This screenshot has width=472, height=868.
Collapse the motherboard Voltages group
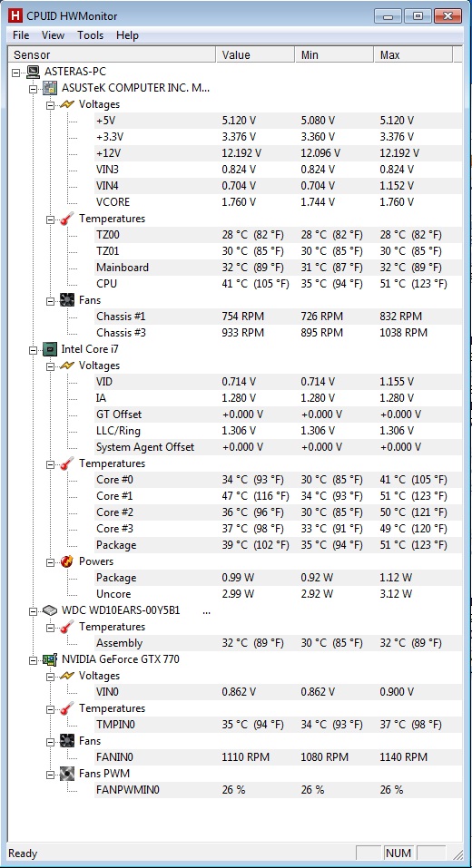[50, 104]
